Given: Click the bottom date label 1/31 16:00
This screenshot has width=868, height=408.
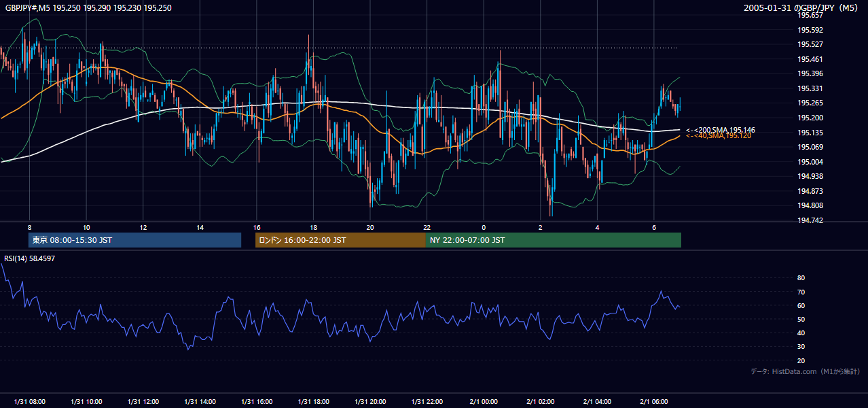Looking at the screenshot, I should tap(257, 402).
